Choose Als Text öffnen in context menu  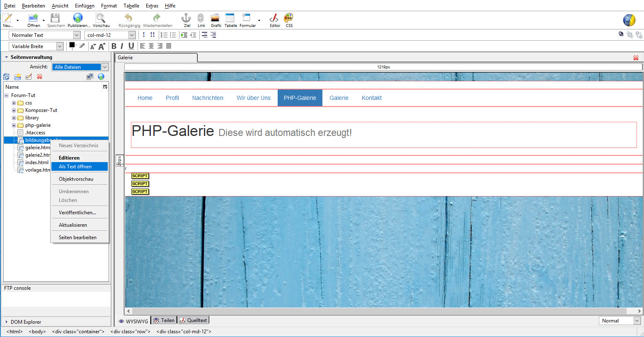click(79, 167)
